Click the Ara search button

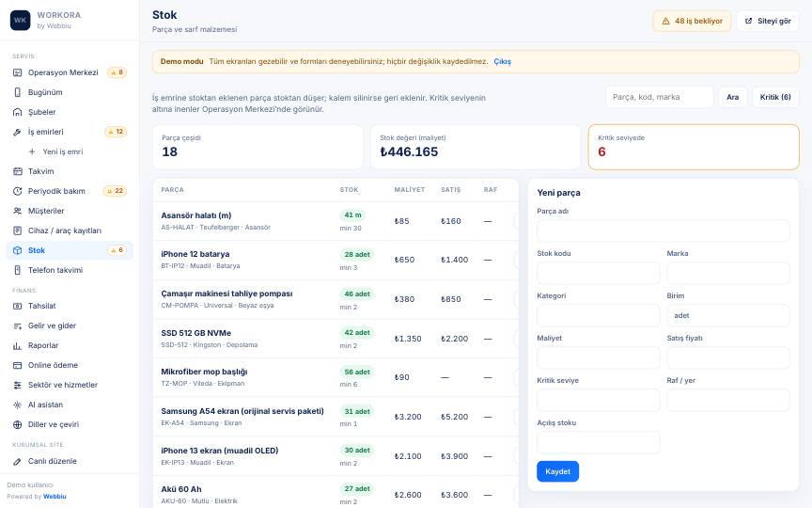[x=732, y=97]
